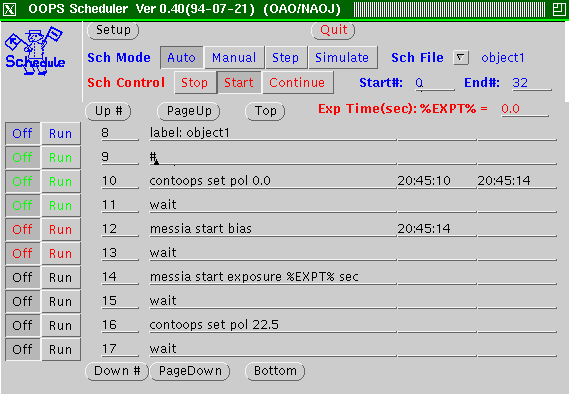
Task: Click the 'wait' command in row 13
Action: pos(273,253)
